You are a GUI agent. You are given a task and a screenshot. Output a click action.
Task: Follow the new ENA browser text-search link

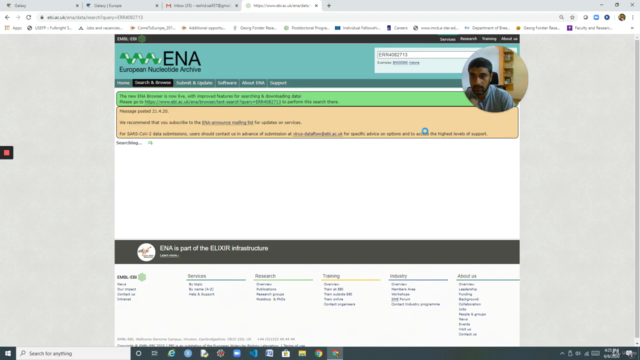[x=213, y=102]
